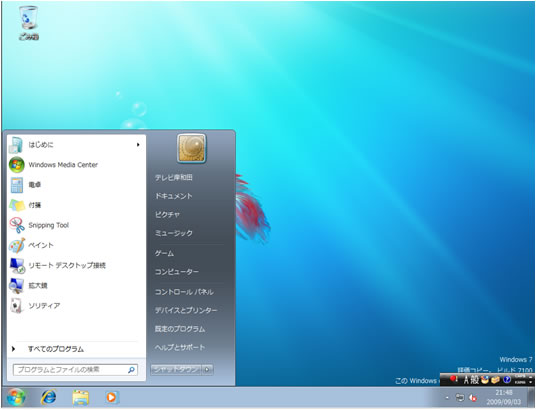
Task: Launch Paint (ペイント)
Action: coord(76,245)
